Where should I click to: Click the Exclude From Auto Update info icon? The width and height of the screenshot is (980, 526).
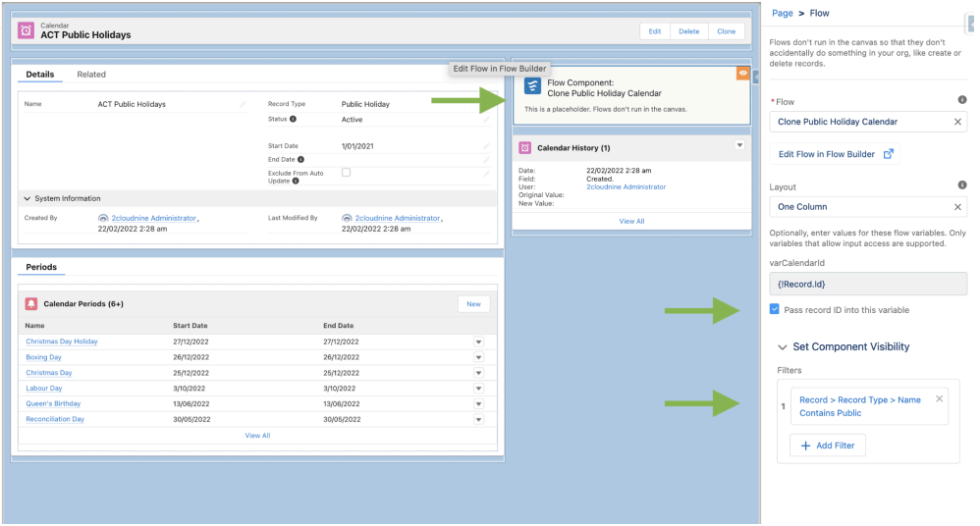tap(296, 182)
